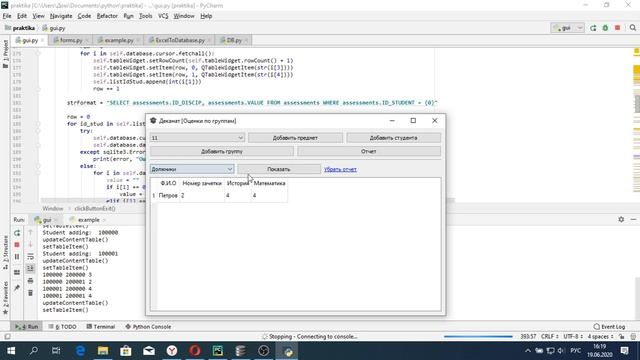Switch to the ExcelToDatabase.py editor tab
Image resolution: width=640 pixels, height=360 pixels.
click(180, 40)
